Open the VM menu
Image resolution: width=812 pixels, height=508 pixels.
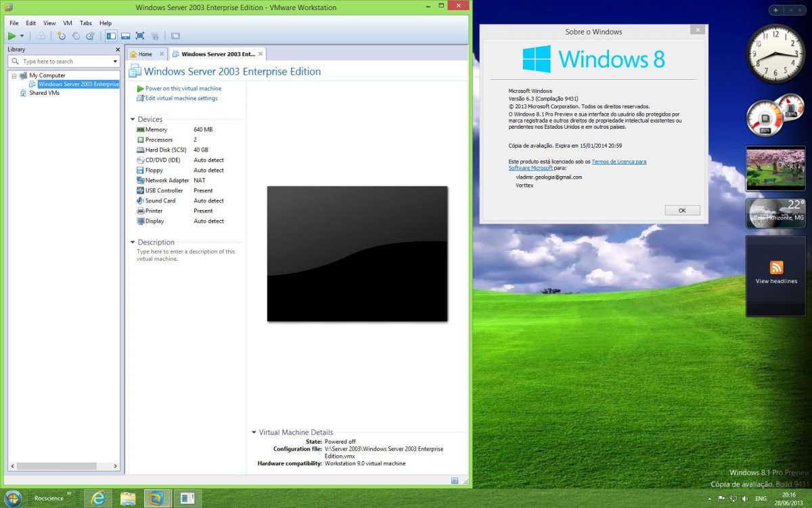click(x=68, y=23)
